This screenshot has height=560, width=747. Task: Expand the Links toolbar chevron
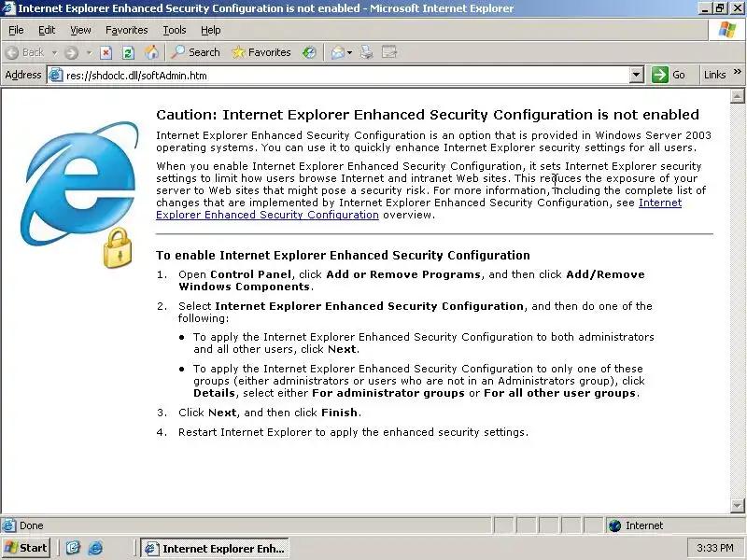[737, 72]
